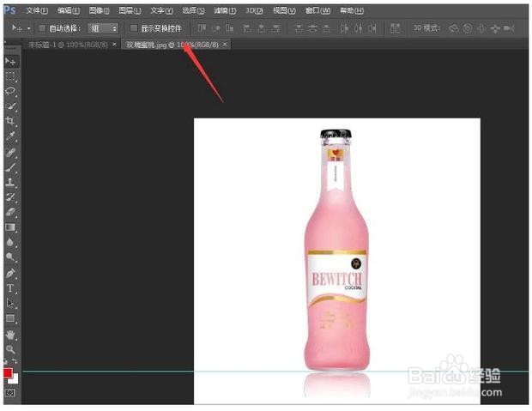Select the Hand tool
532x411 pixels.
click(x=10, y=335)
